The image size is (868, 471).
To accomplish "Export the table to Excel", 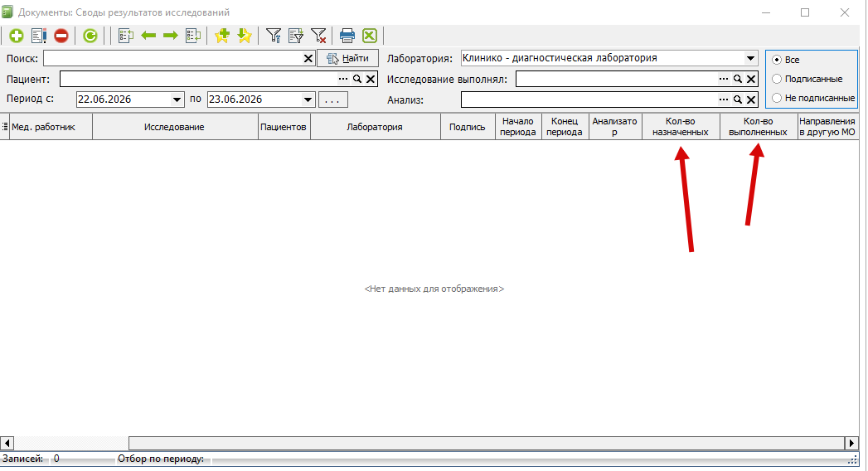I will tap(370, 36).
